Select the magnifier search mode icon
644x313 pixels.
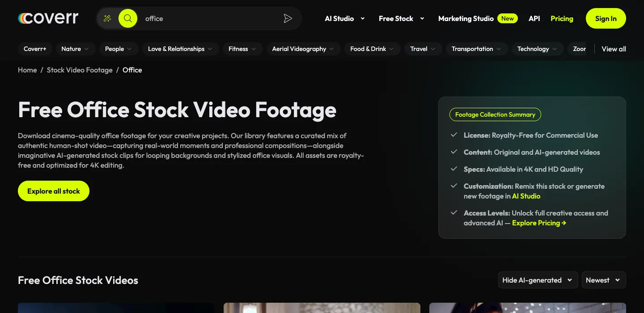click(128, 18)
